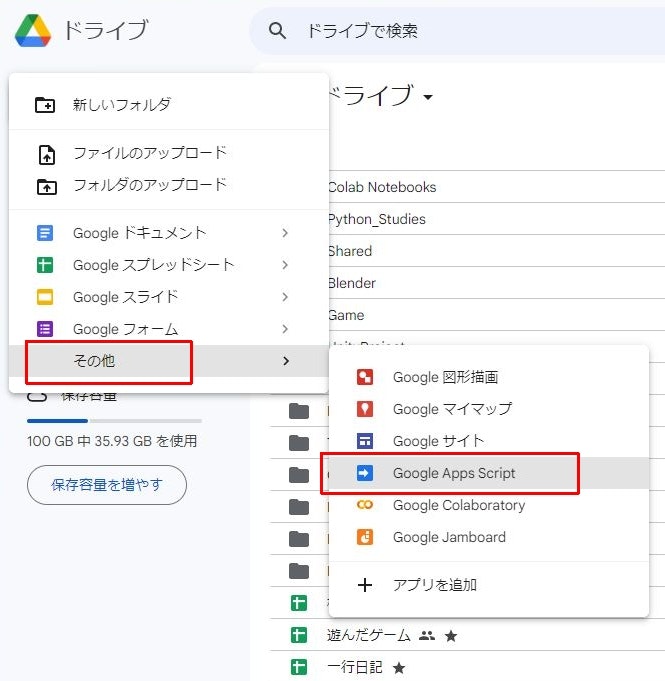This screenshot has height=681, width=665.
Task: Select Google Colaboratory
Action: [489, 505]
